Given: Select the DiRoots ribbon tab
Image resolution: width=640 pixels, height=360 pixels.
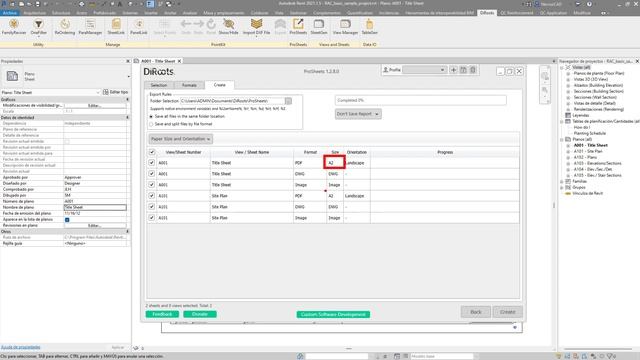Looking at the screenshot, I should (x=487, y=13).
